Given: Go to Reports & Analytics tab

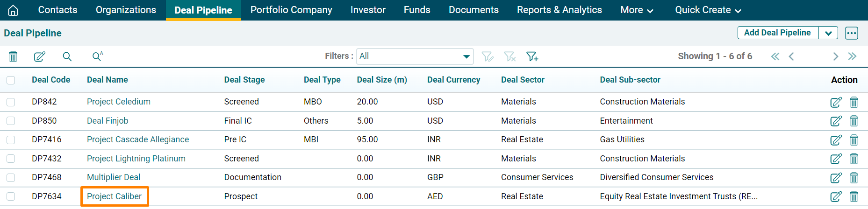Looking at the screenshot, I should coord(559,10).
